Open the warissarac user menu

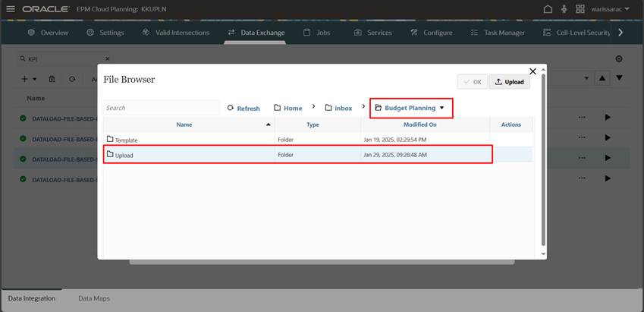pos(610,9)
